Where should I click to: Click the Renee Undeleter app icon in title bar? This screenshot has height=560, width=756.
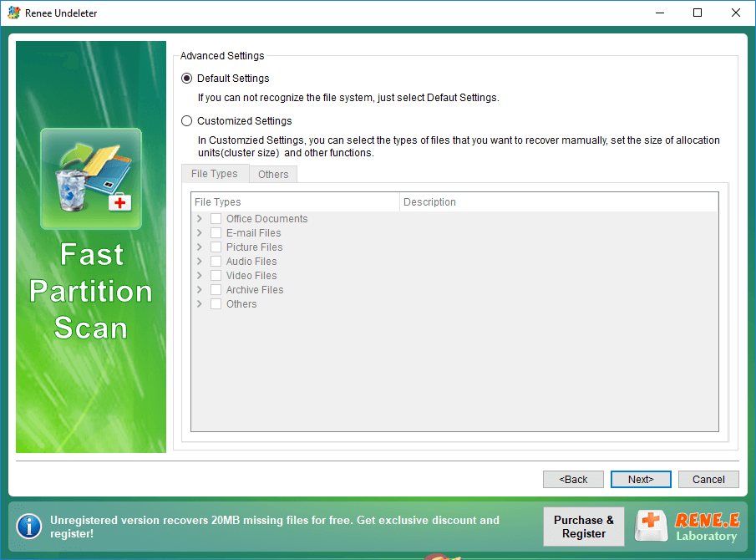14,13
